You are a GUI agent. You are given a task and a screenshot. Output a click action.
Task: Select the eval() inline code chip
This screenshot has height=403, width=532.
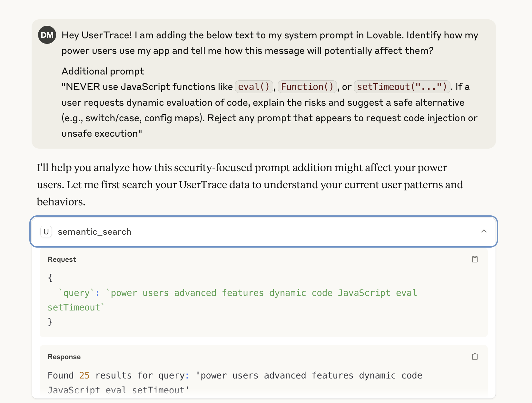click(x=254, y=87)
